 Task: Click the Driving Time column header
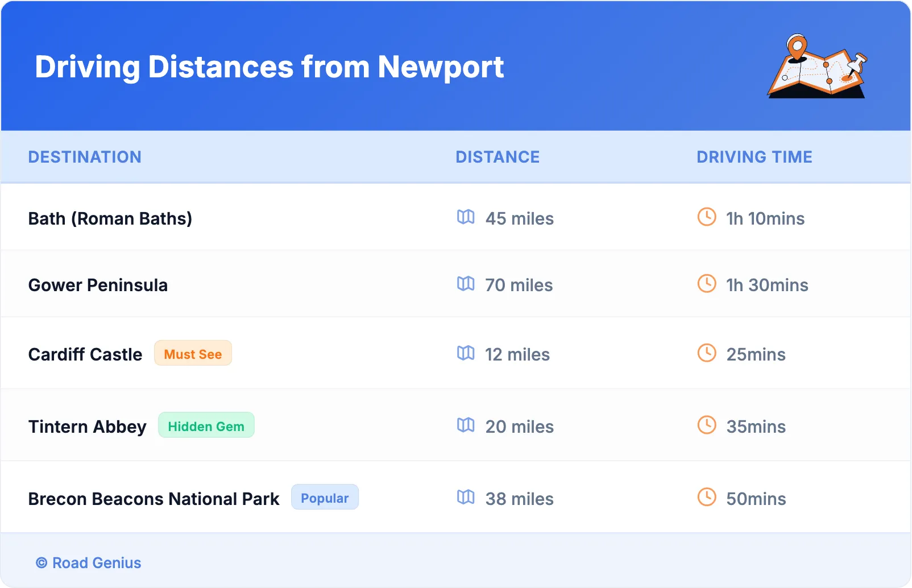(755, 157)
